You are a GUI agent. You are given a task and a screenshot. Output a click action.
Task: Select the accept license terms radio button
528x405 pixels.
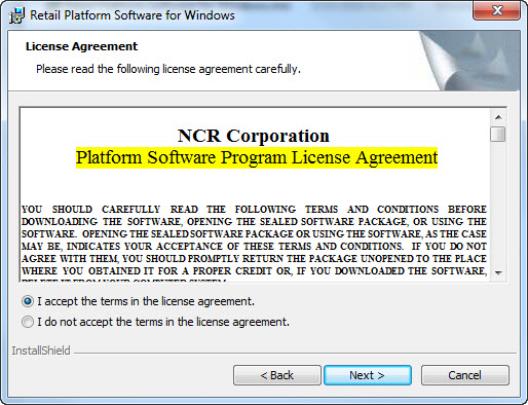point(27,301)
